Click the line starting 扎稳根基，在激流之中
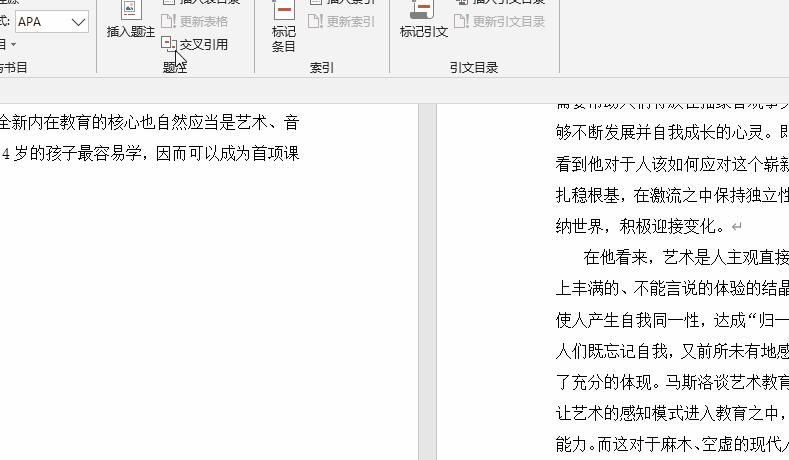This screenshot has width=789, height=460. [x=672, y=195]
